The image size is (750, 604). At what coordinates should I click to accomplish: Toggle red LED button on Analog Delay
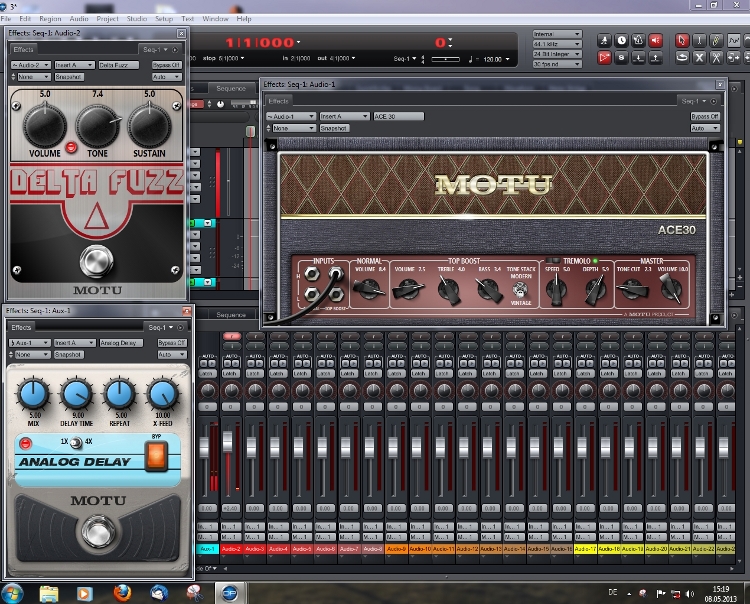25,444
